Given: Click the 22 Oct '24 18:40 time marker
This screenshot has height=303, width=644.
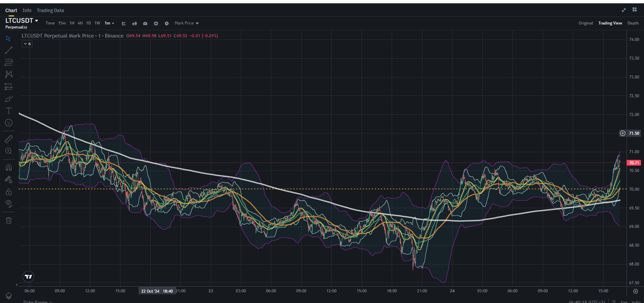Looking at the screenshot, I should click(x=157, y=291).
